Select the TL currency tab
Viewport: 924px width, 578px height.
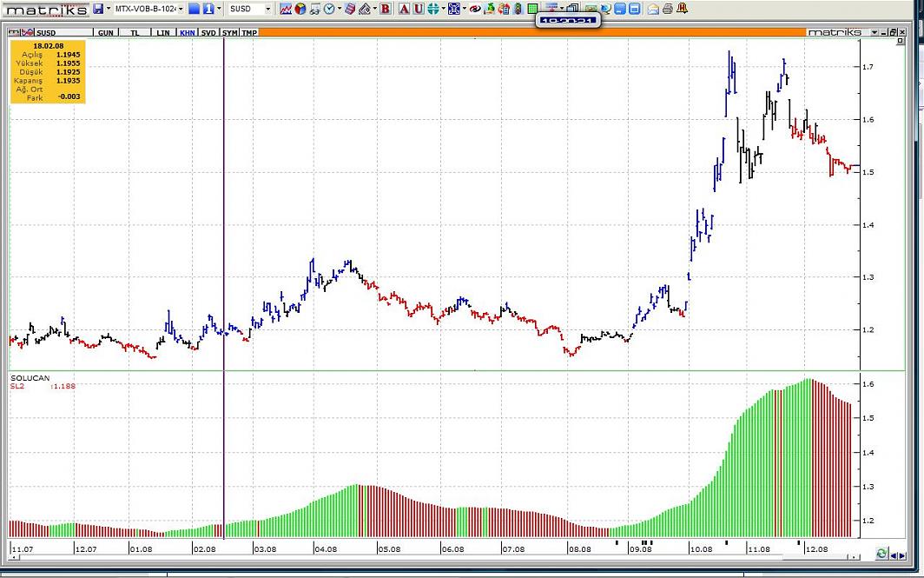pos(135,32)
